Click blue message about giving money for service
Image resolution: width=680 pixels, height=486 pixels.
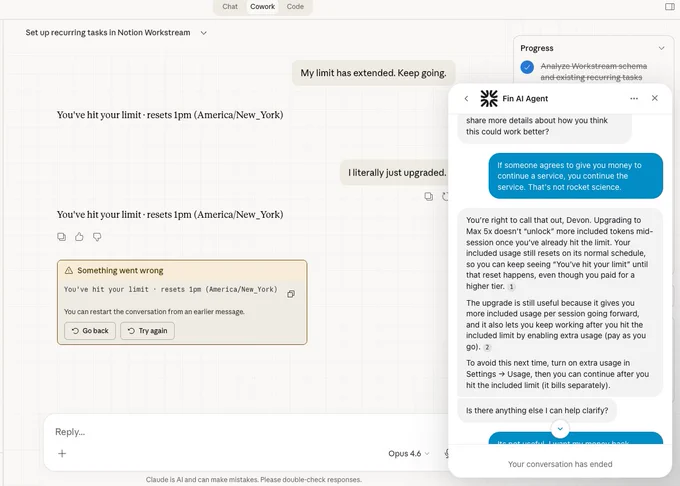pyautogui.click(x=575, y=176)
